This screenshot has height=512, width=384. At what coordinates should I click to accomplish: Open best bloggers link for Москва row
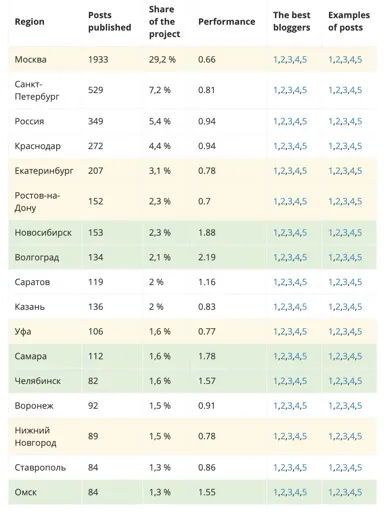tap(290, 60)
